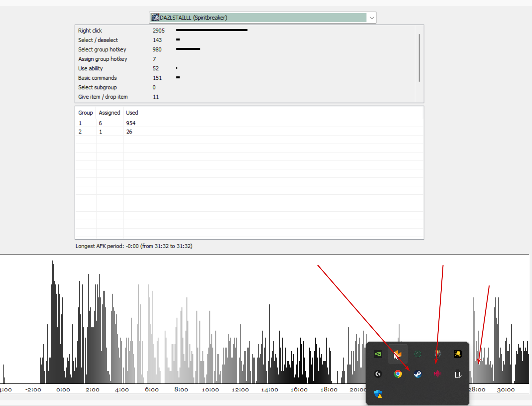Click the pink sound-wave tray icon

click(438, 374)
